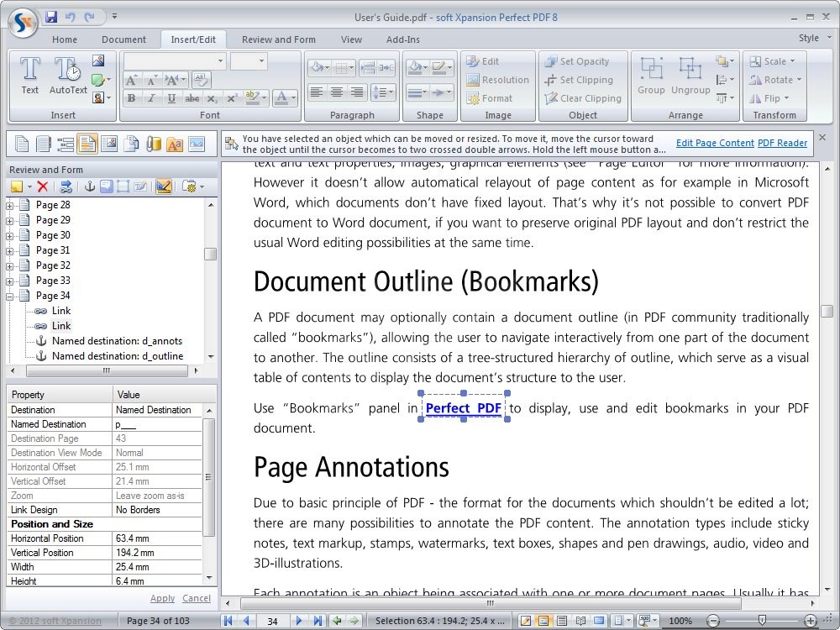Toggle Strikethrough formatting
The height and width of the screenshot is (630, 840).
(192, 98)
